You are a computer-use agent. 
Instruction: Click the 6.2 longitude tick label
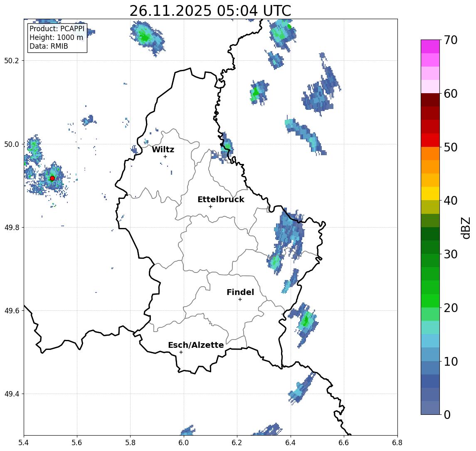237,443
